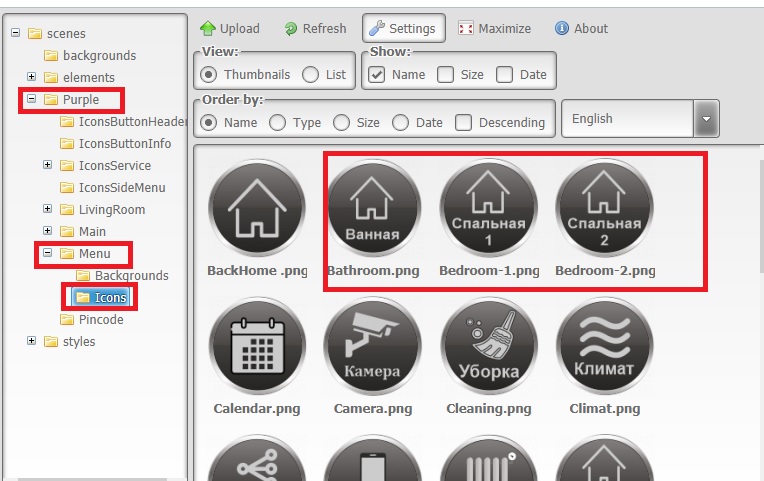Order files by Type

(277, 122)
